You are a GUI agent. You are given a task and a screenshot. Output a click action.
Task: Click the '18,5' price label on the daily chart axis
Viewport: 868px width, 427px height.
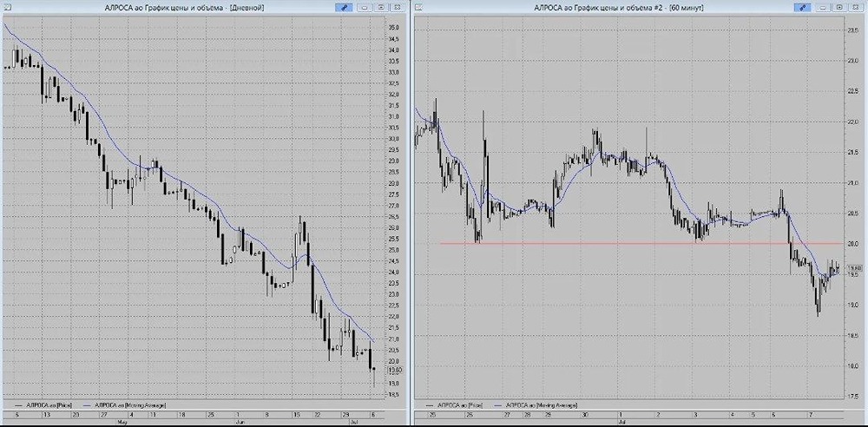[394, 394]
